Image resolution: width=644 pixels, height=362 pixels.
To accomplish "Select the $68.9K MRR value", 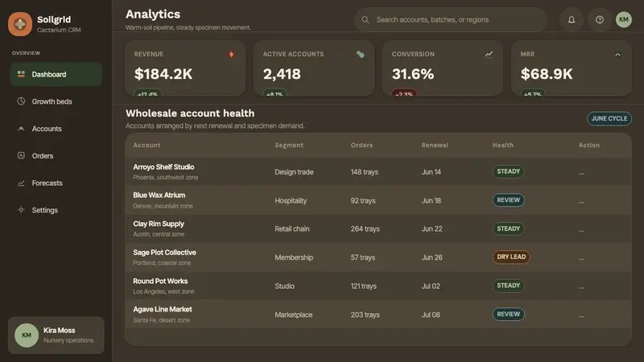I will tap(547, 74).
